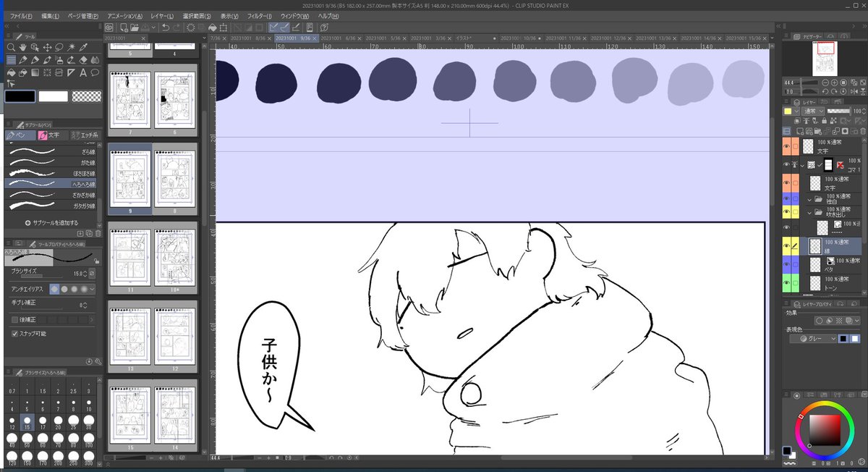Select the エッチ系 sub tool group tab
This screenshot has width=868, height=472.
pos(85,135)
